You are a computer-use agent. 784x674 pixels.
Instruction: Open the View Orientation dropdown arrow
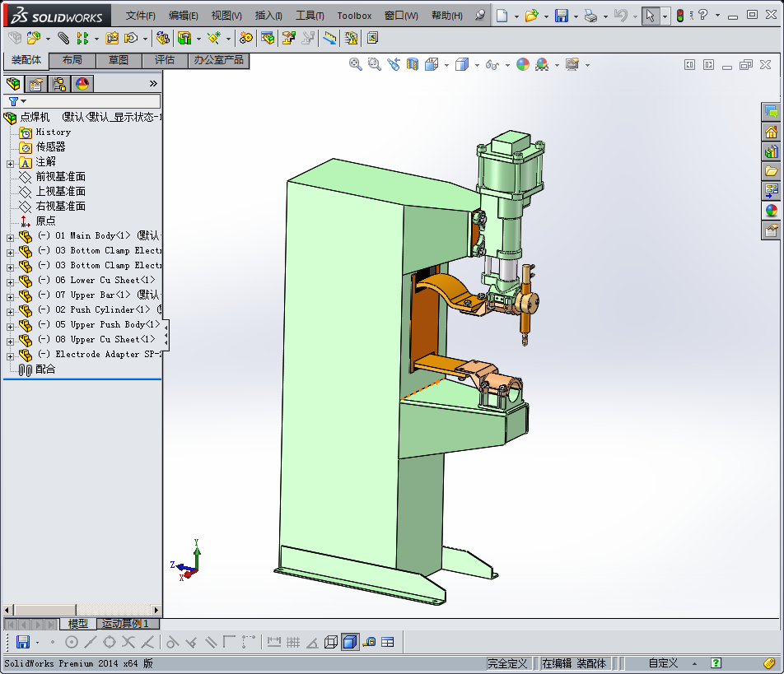pos(446,65)
